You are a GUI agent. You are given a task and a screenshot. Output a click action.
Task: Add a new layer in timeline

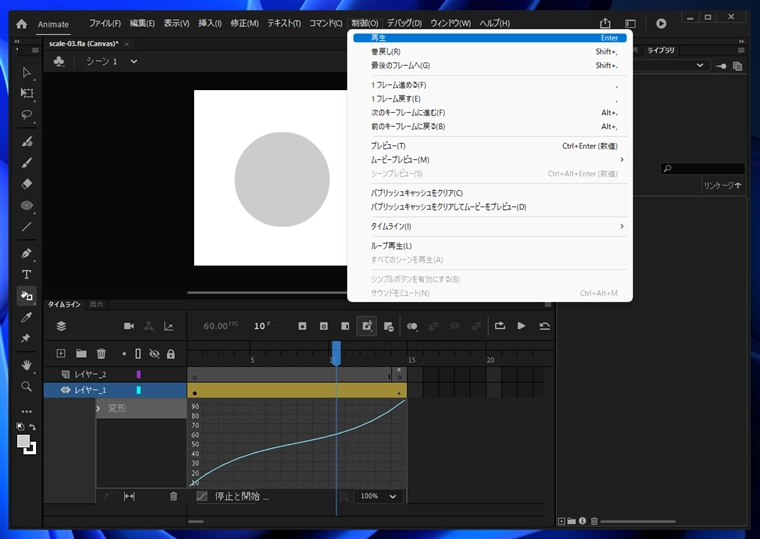[61, 353]
